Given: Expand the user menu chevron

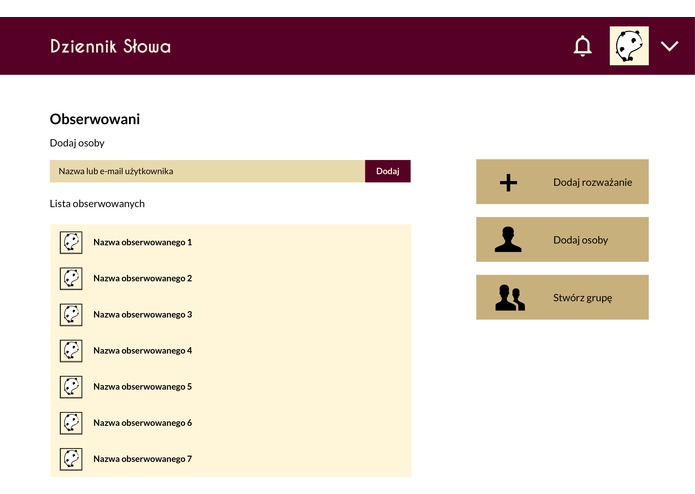Looking at the screenshot, I should pos(669,46).
